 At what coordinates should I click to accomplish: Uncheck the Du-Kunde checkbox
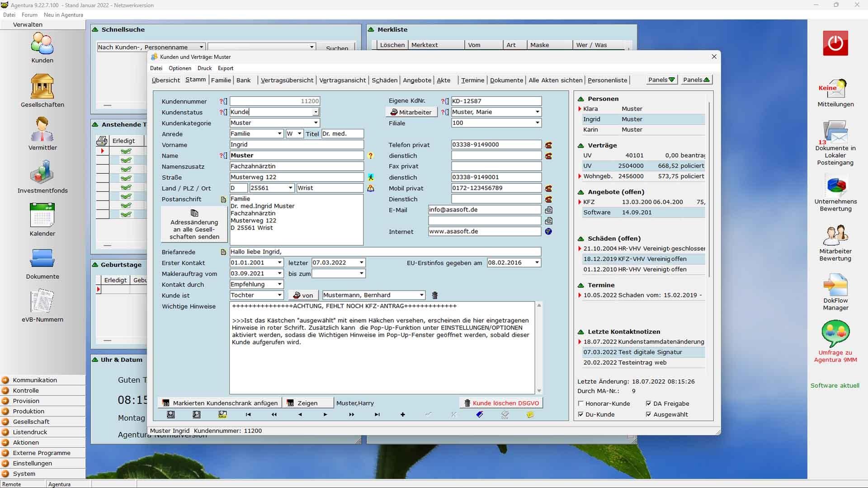point(581,414)
